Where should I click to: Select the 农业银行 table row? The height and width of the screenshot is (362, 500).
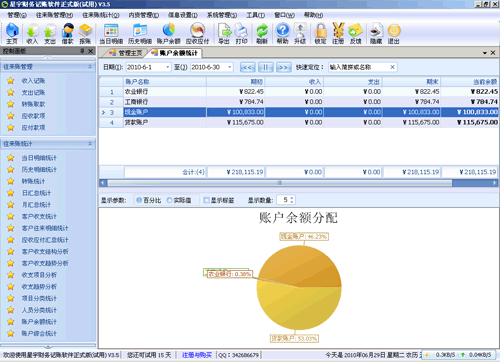299,91
